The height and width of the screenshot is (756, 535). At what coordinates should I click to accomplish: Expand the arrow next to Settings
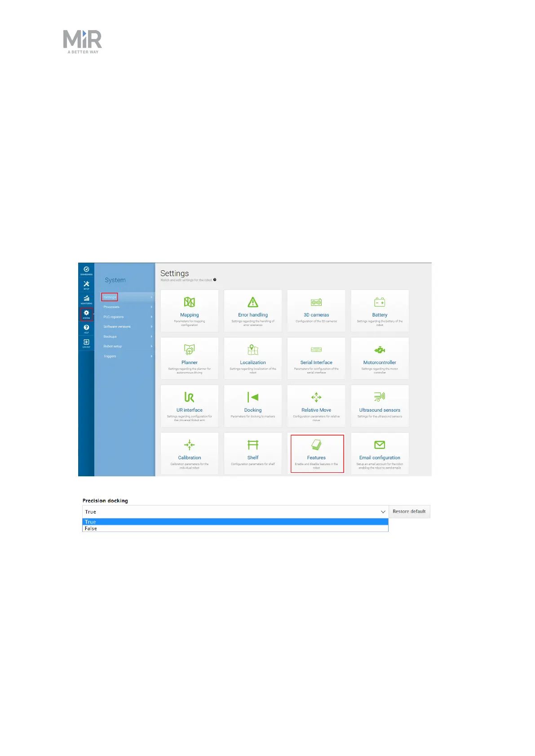pyautogui.click(x=152, y=297)
